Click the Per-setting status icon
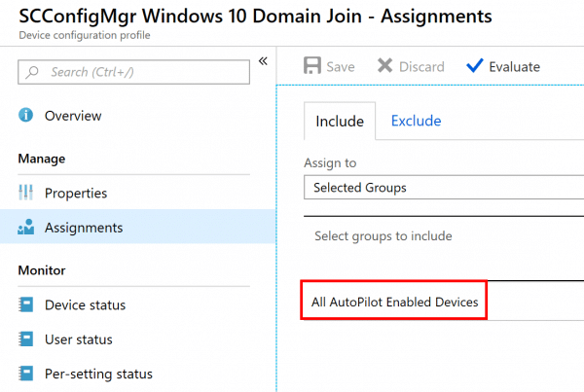This screenshot has height=392, width=584. (26, 373)
